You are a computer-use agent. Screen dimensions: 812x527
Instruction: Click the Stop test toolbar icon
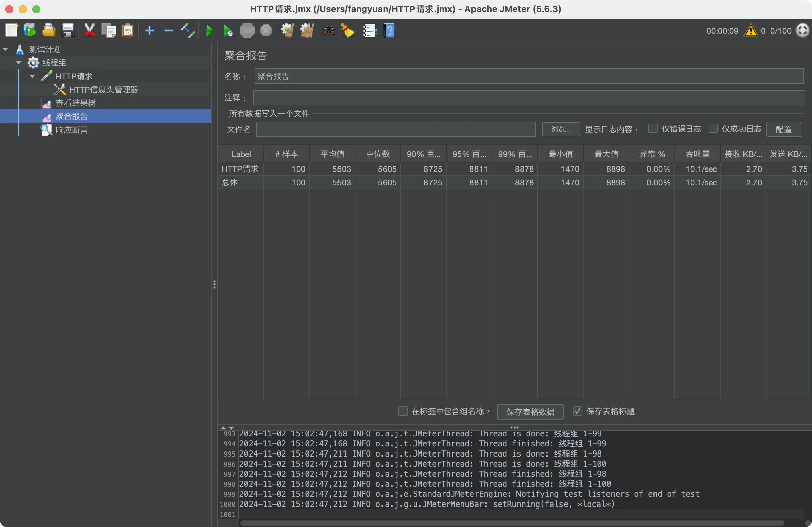pos(247,30)
